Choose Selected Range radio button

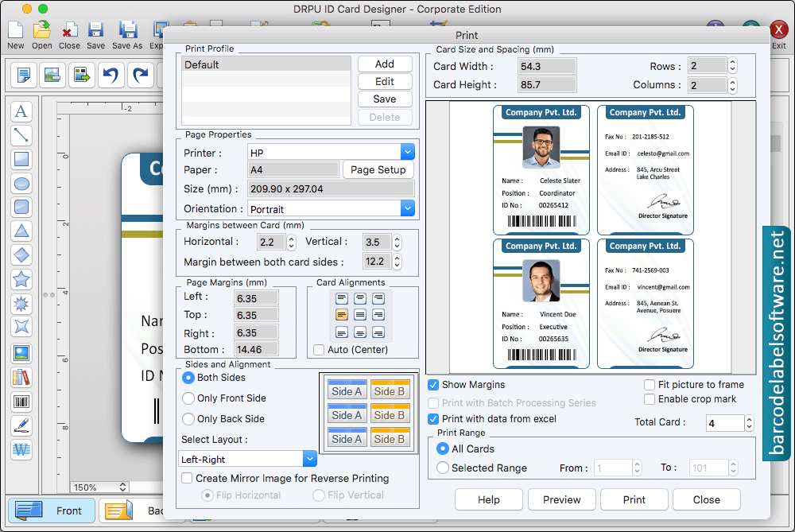(x=443, y=468)
